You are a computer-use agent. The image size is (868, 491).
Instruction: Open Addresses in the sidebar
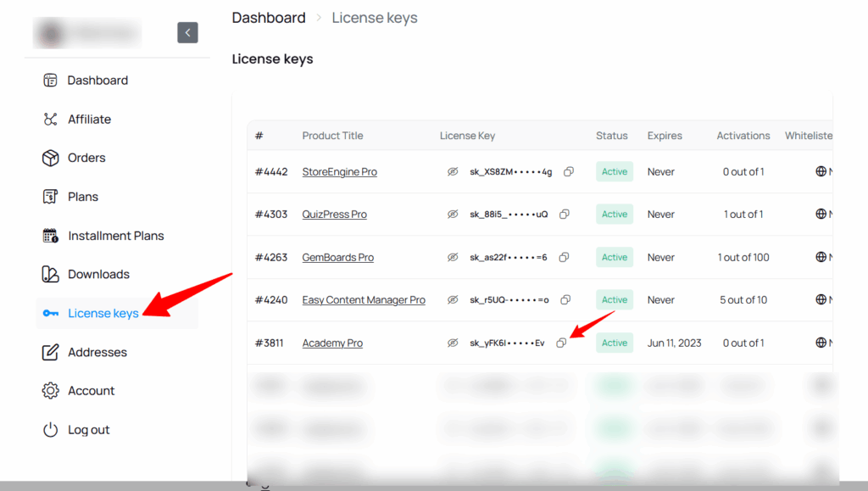pos(97,352)
